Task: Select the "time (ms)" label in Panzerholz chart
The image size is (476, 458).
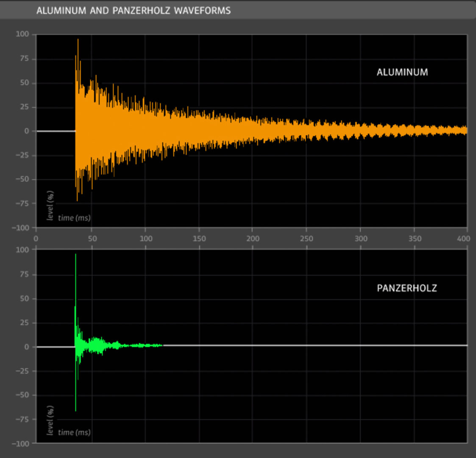Action: pos(74,433)
